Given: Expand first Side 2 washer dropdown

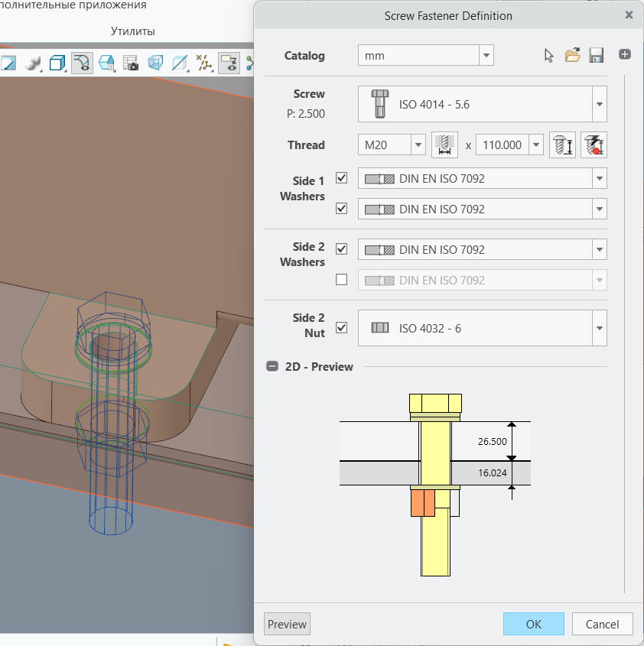Looking at the screenshot, I should coord(600,249).
